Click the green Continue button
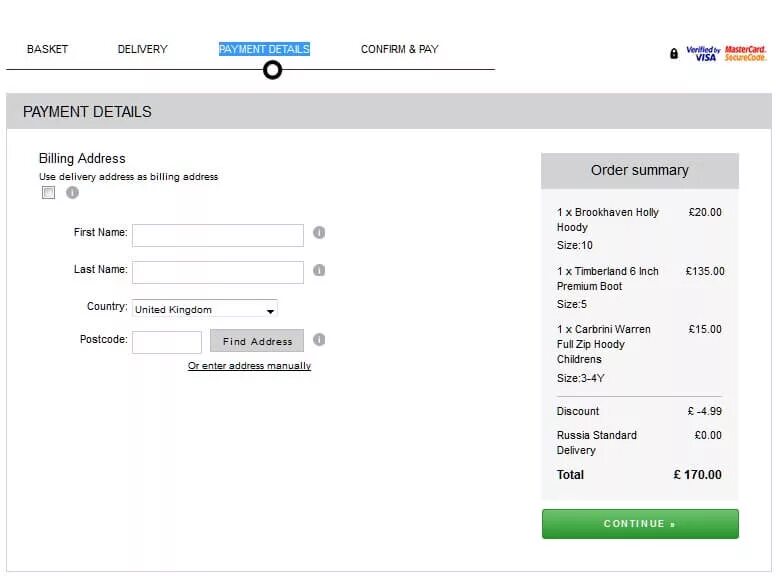The height and width of the screenshot is (576, 776). click(x=640, y=524)
